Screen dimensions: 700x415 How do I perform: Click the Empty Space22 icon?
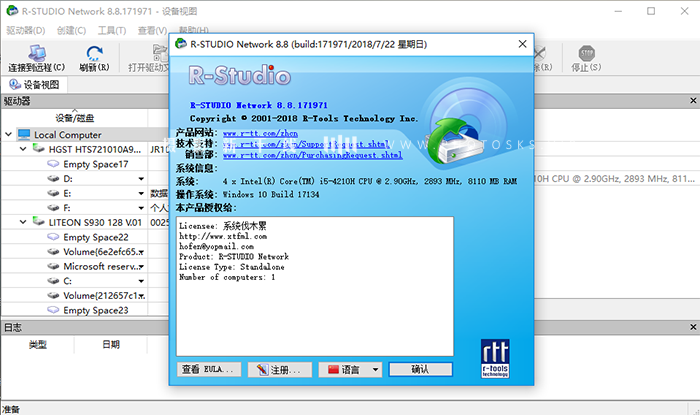coord(53,237)
